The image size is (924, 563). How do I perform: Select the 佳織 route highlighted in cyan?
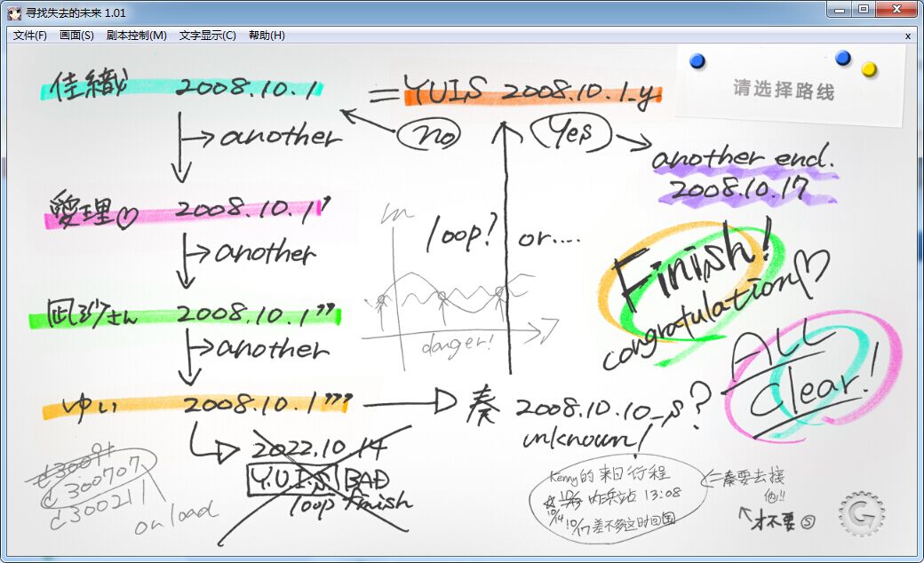pyautogui.click(x=183, y=87)
